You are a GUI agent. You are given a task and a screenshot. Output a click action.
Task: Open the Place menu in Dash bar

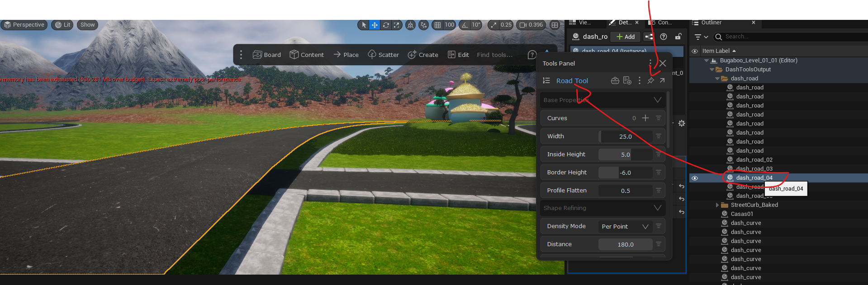pyautogui.click(x=346, y=55)
